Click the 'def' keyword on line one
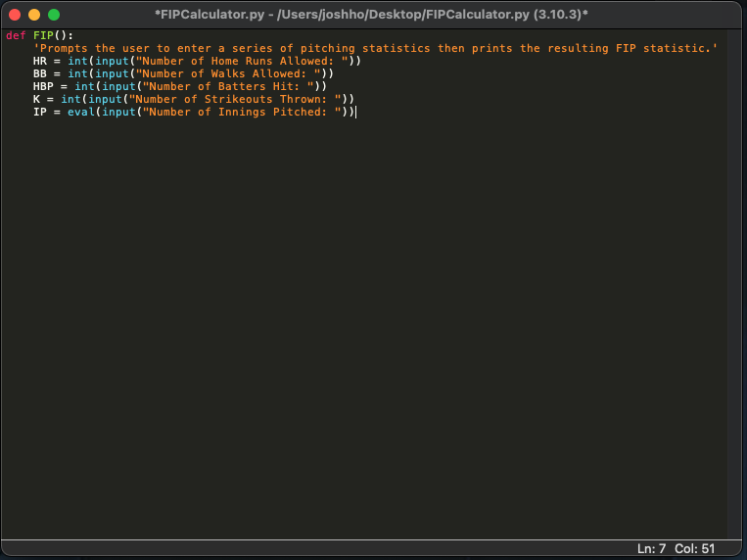 click(16, 36)
